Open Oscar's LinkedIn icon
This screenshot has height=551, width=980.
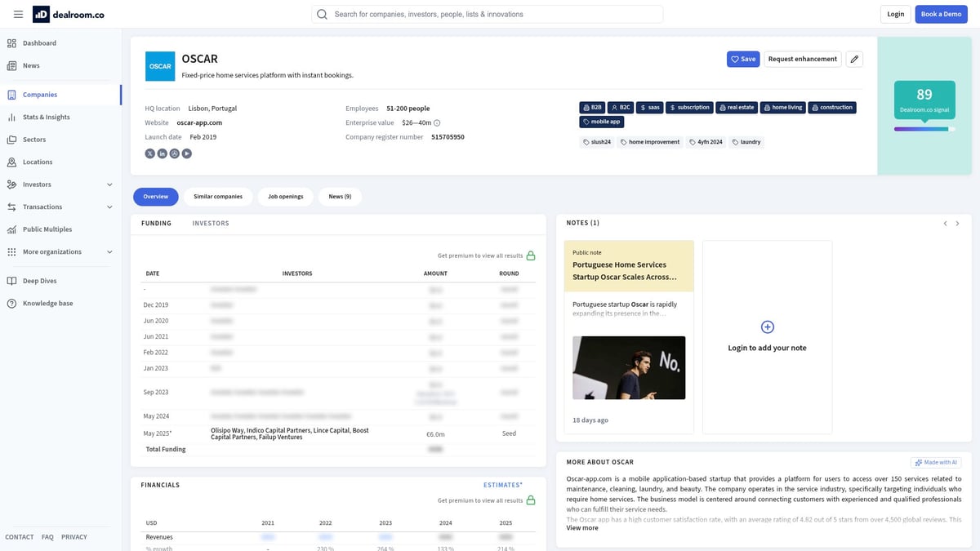(162, 153)
